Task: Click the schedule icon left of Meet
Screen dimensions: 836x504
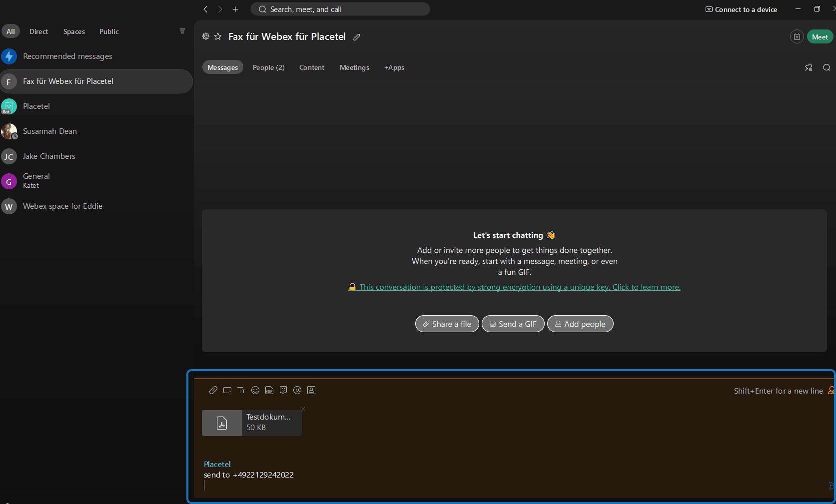Action: pyautogui.click(x=797, y=37)
